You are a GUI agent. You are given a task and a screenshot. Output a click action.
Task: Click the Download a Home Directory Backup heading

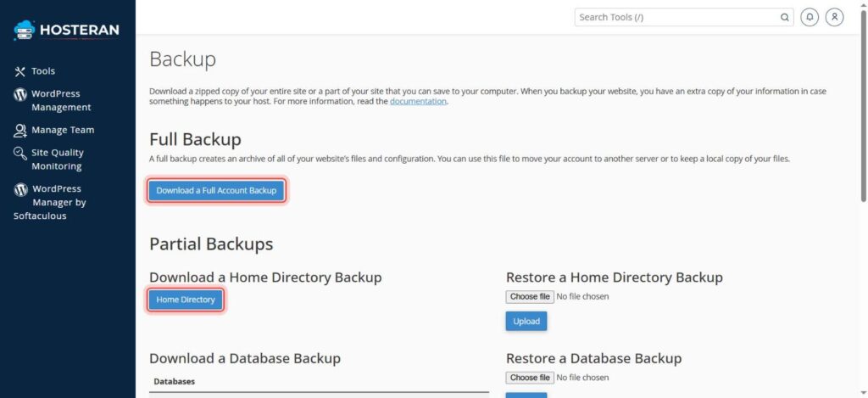click(265, 277)
